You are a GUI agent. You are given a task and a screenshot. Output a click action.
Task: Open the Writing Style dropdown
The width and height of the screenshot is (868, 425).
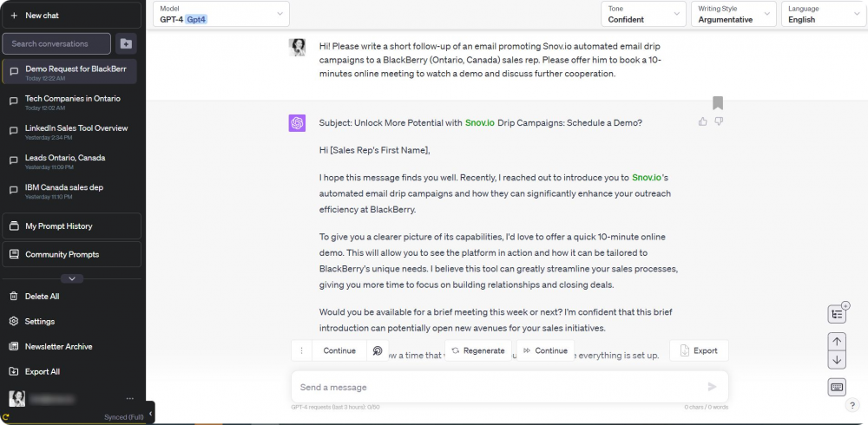click(733, 15)
